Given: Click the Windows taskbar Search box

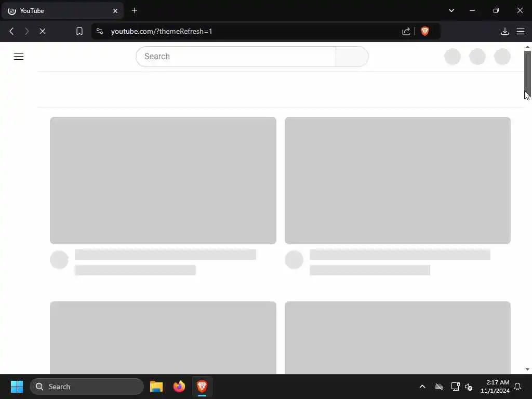Looking at the screenshot, I should (x=87, y=387).
